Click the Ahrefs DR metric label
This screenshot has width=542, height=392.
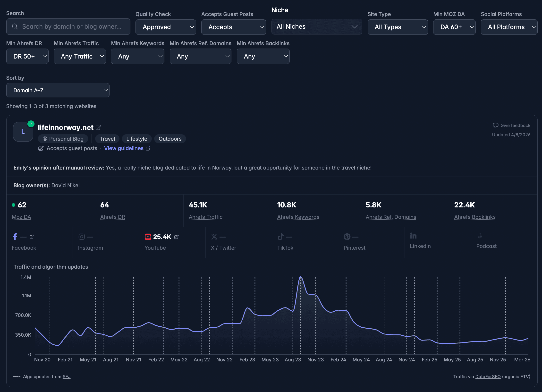point(113,217)
